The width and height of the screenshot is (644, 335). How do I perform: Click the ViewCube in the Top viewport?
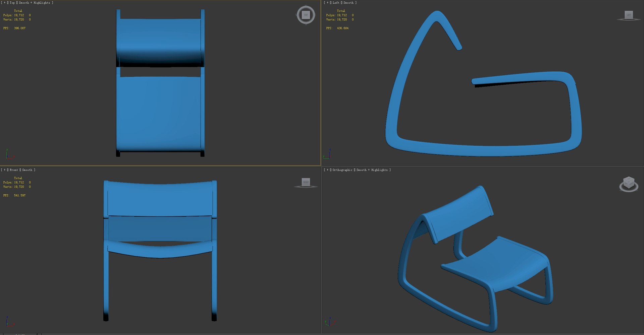click(x=306, y=15)
